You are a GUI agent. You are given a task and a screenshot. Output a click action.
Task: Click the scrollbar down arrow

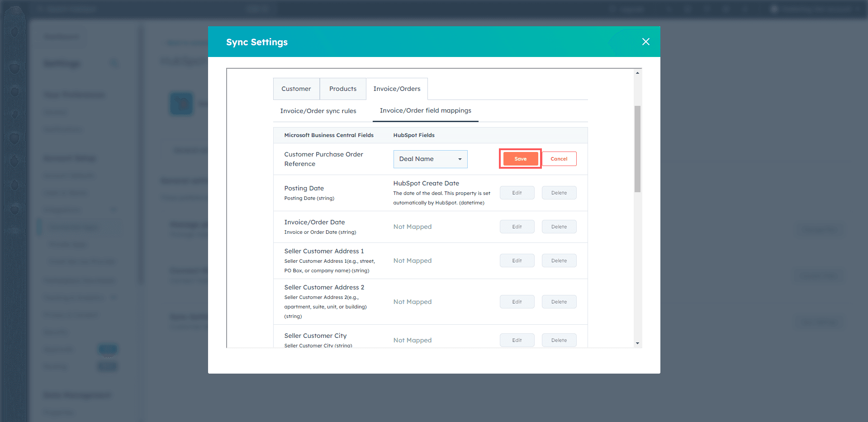[637, 343]
